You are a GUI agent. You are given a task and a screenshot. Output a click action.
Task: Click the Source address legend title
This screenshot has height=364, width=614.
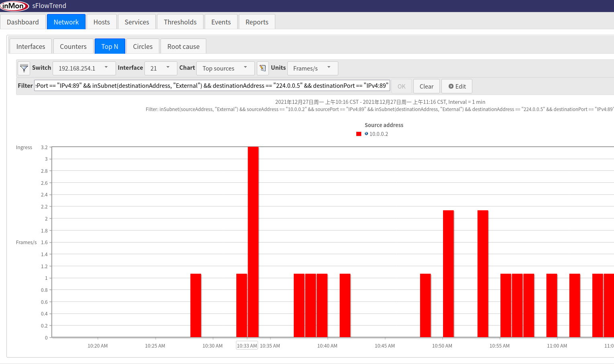click(x=384, y=125)
